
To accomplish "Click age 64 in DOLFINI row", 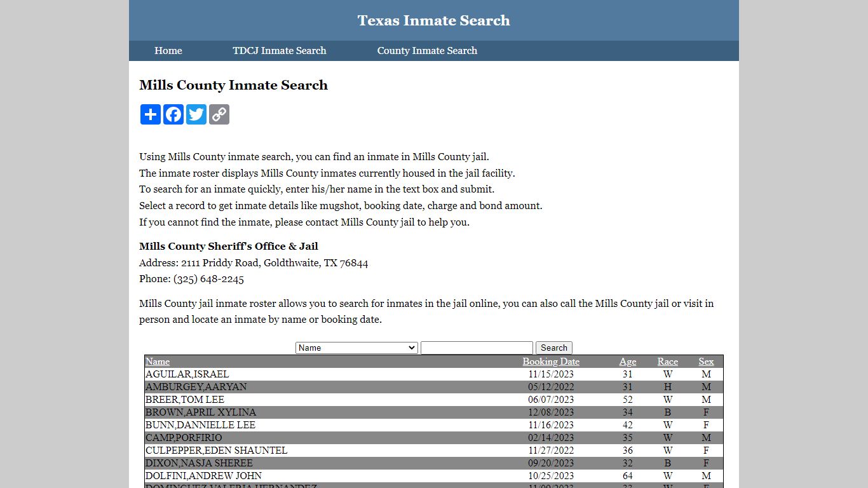I will click(x=628, y=476).
